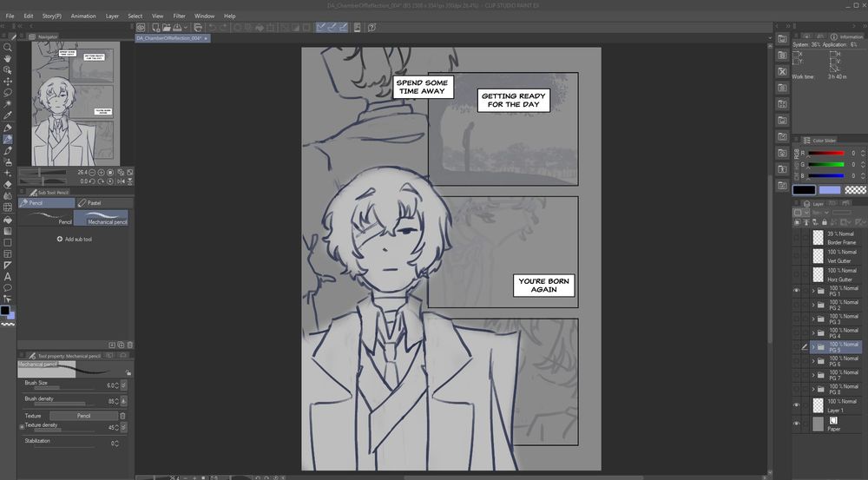Select the Ruler tool
The width and height of the screenshot is (868, 480).
coord(8,266)
